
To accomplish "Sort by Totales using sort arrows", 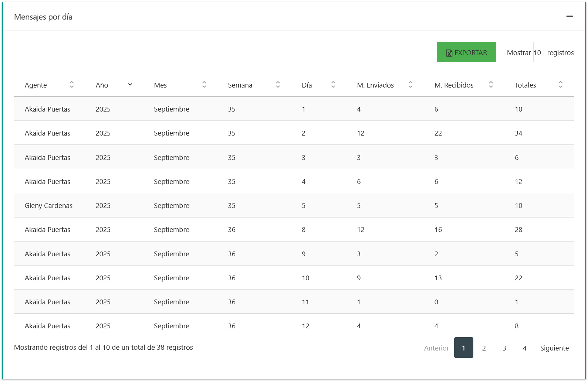I will 560,85.
